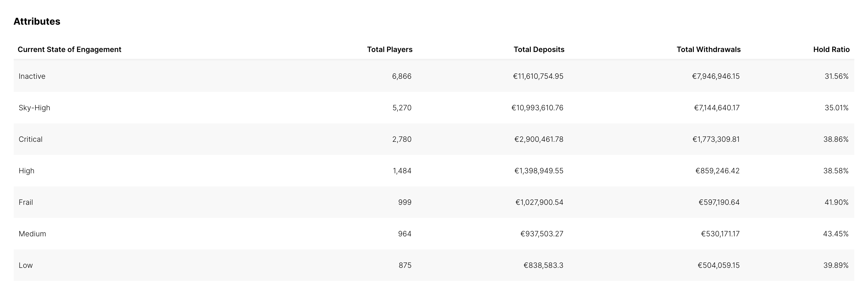Sort by Current State of Engagement header
Image resolution: width=868 pixels, height=292 pixels.
[69, 50]
